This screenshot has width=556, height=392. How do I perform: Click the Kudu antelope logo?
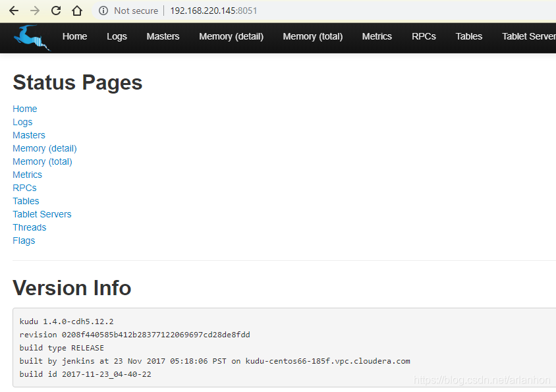point(32,38)
